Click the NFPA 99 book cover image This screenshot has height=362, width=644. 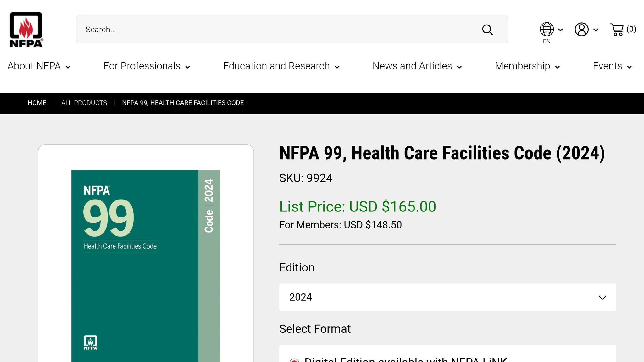click(x=146, y=266)
